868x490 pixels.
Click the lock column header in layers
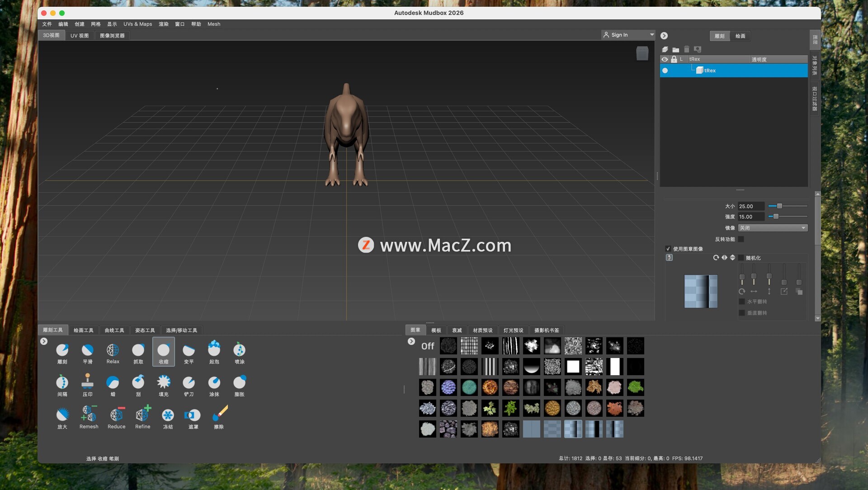[674, 59]
